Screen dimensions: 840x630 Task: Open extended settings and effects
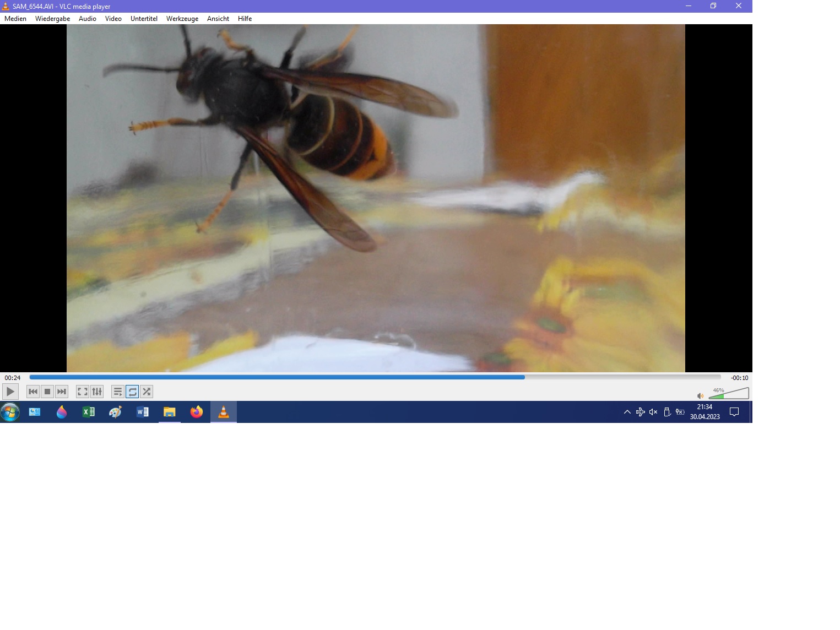coord(97,392)
